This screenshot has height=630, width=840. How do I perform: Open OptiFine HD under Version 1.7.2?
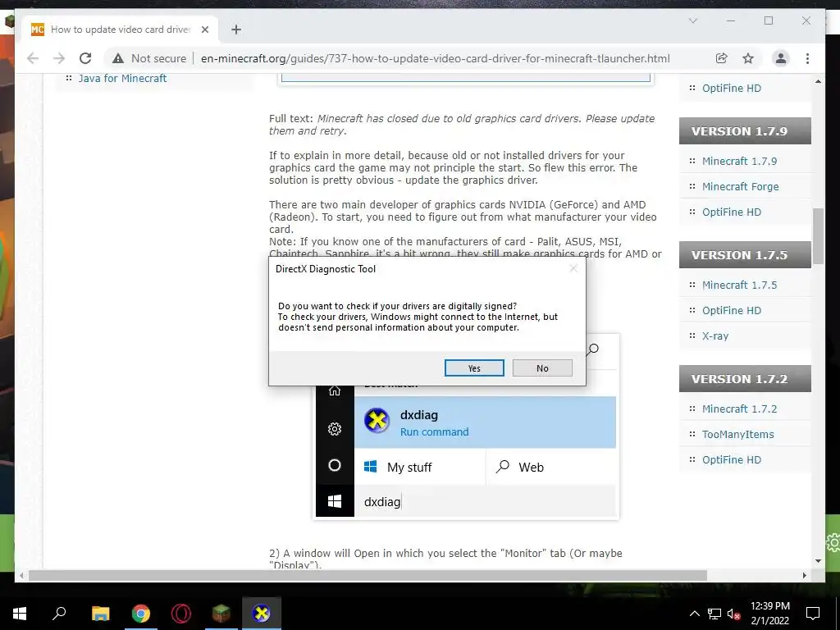[731, 459]
